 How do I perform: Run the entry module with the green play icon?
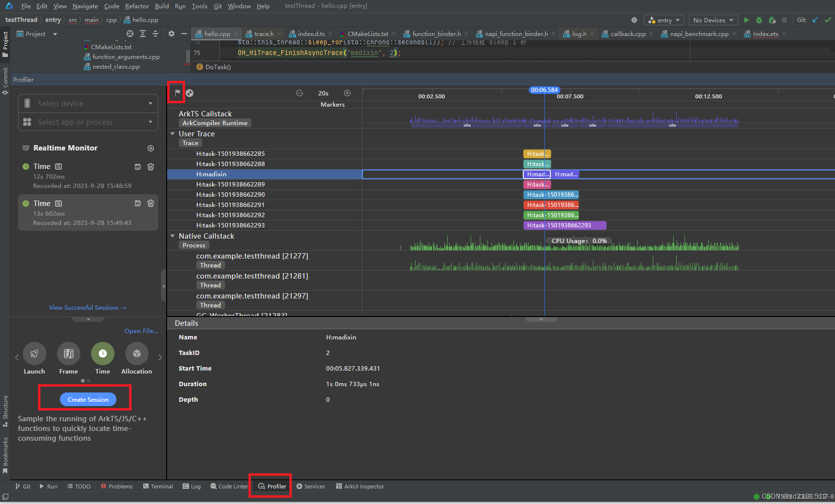pos(747,20)
